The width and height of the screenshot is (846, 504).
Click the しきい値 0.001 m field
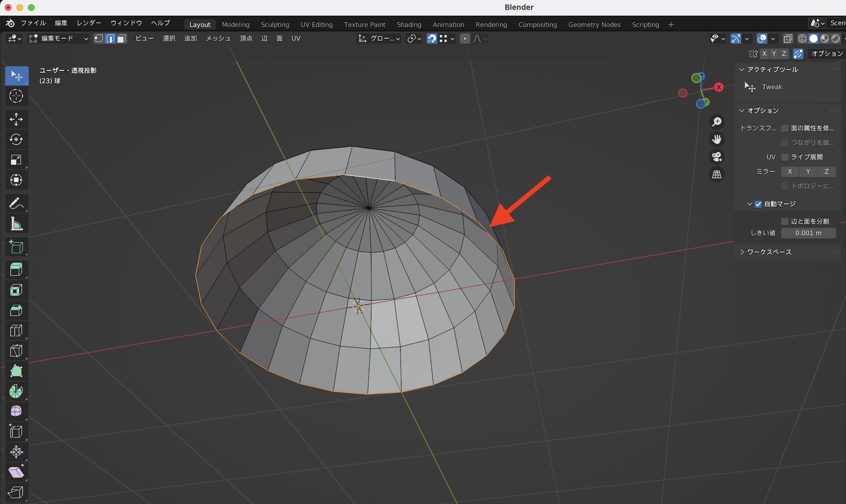click(808, 233)
